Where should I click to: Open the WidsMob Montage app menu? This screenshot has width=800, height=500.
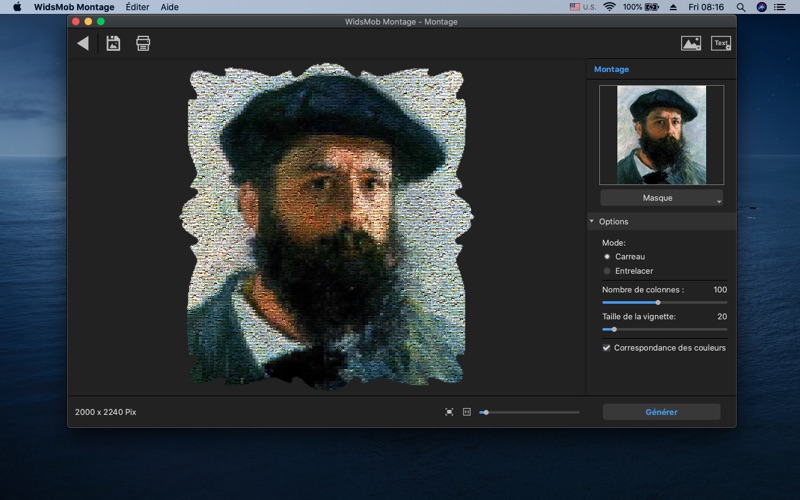(x=74, y=7)
